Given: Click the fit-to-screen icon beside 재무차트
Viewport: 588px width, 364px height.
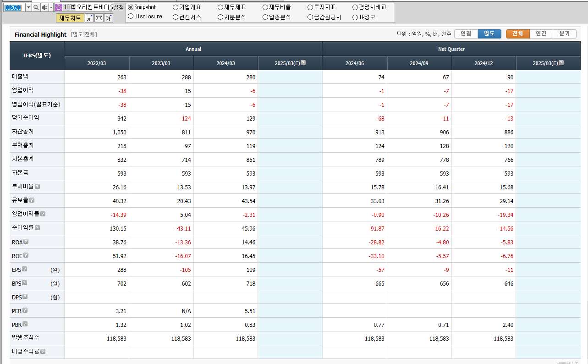Looking at the screenshot, I should click(x=99, y=18).
